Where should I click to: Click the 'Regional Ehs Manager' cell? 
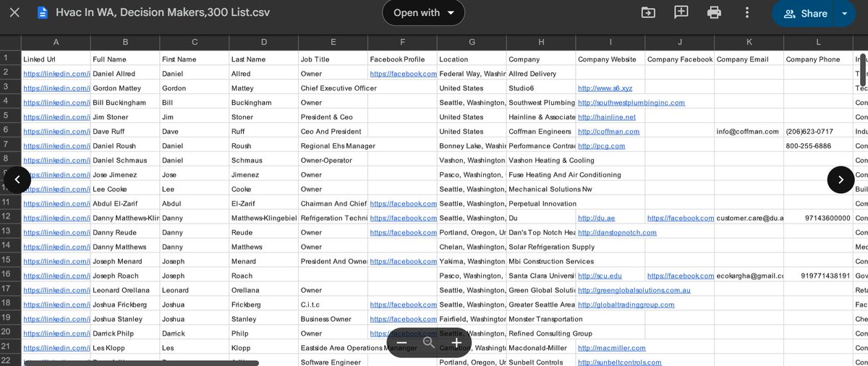(x=338, y=146)
